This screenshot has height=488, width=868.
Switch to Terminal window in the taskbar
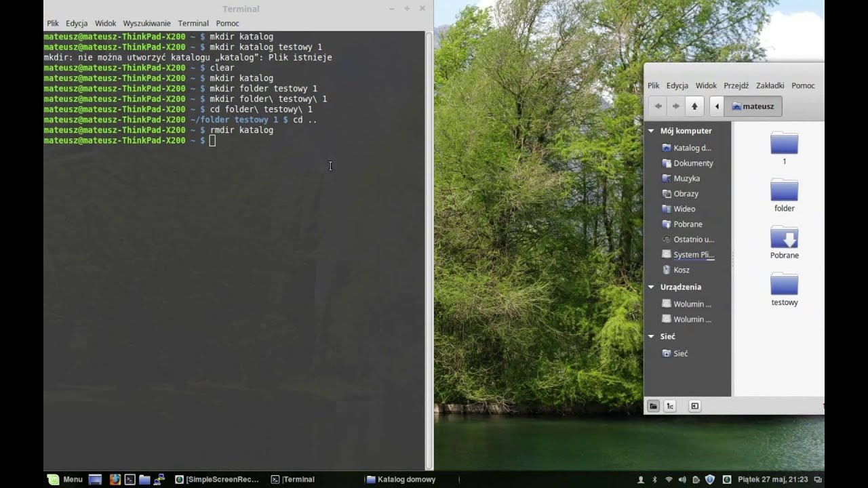294,479
